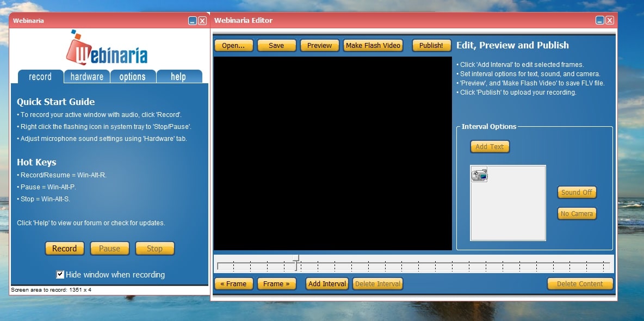Step back with the « Frame button
644x321 pixels.
pyautogui.click(x=233, y=283)
